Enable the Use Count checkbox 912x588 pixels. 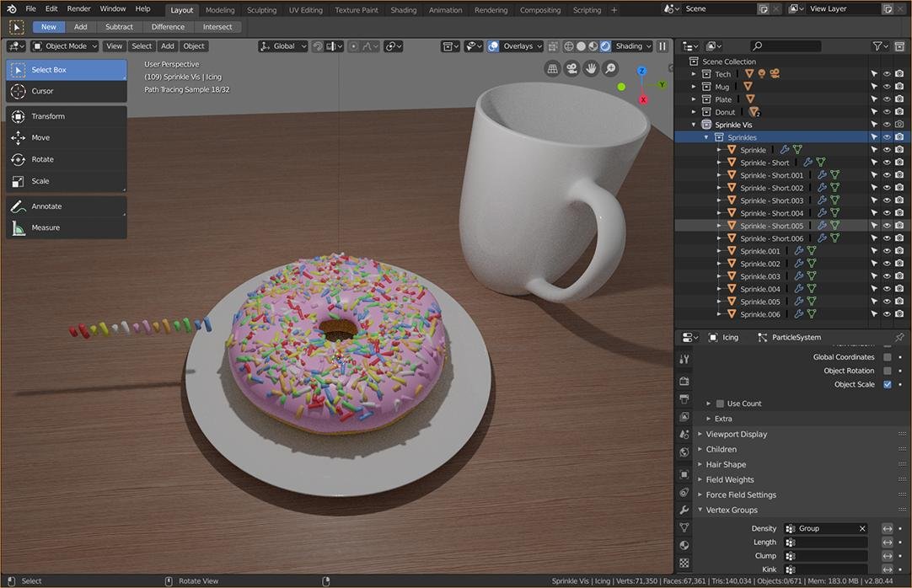(720, 404)
